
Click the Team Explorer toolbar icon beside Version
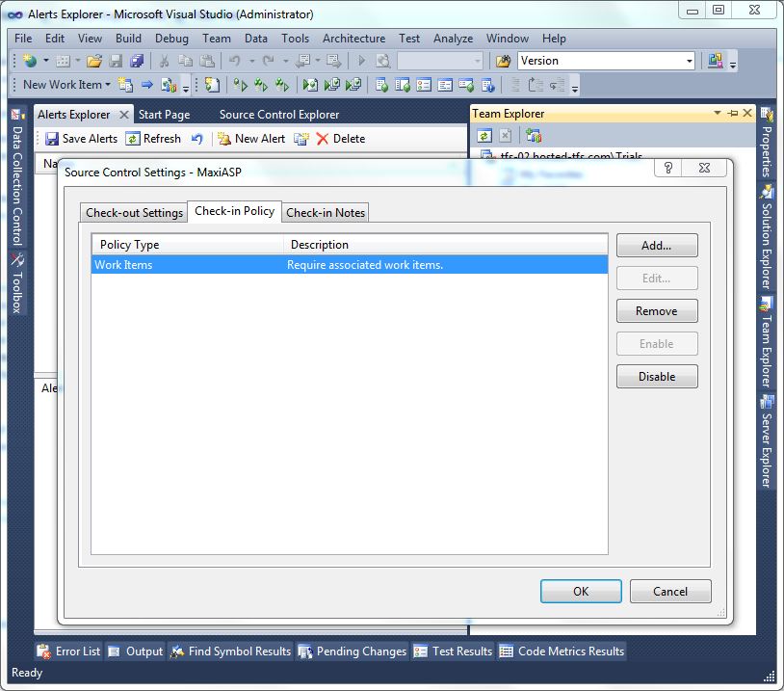tap(716, 61)
